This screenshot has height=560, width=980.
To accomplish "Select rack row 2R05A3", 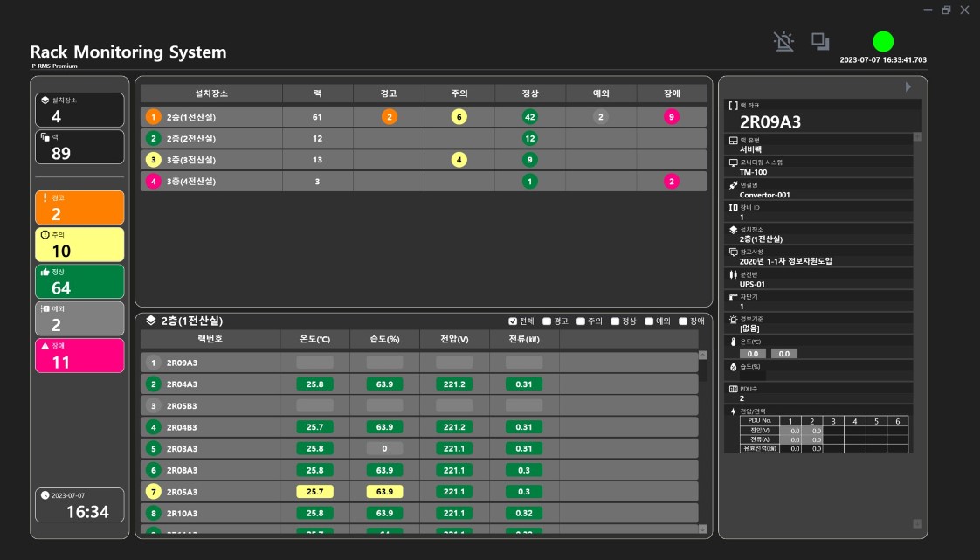I will 419,492.
